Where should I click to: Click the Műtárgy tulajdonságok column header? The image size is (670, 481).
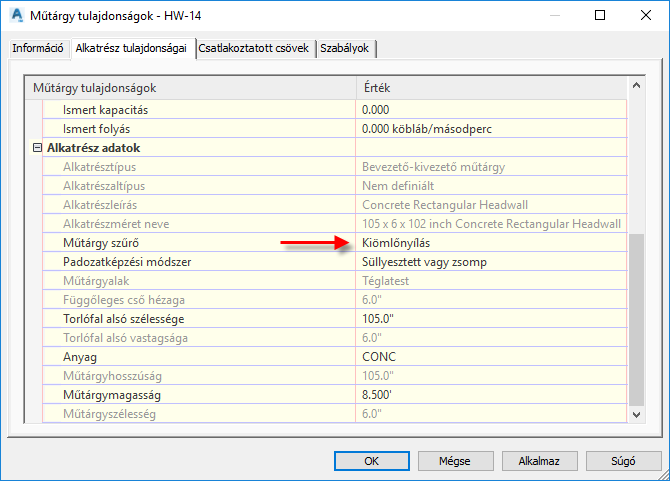[190, 88]
